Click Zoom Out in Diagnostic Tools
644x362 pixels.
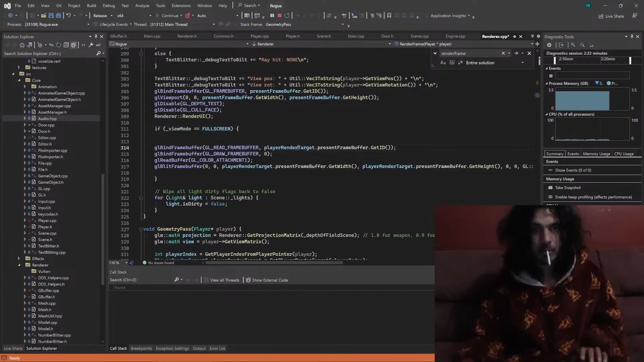coord(582,45)
